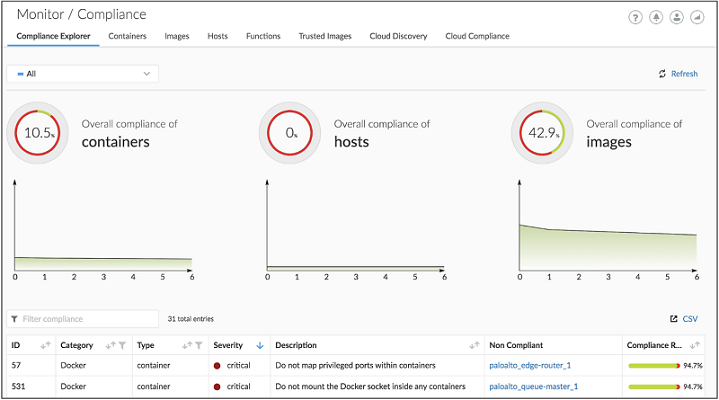Click the Type column filter funnel icon
Screen dimensions: 719x400
(199, 345)
